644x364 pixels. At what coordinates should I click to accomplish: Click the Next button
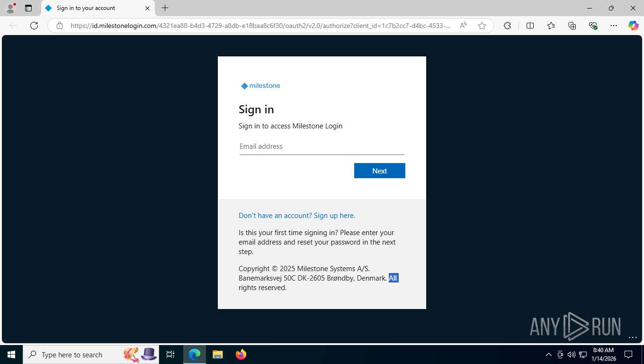(380, 171)
